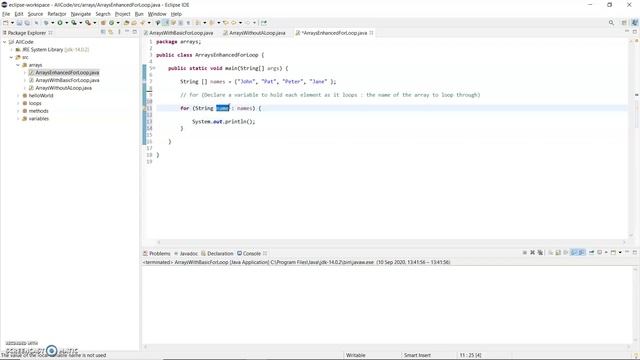Switch to Problems tab
Screen dimensions: 640x360
click(x=157, y=253)
